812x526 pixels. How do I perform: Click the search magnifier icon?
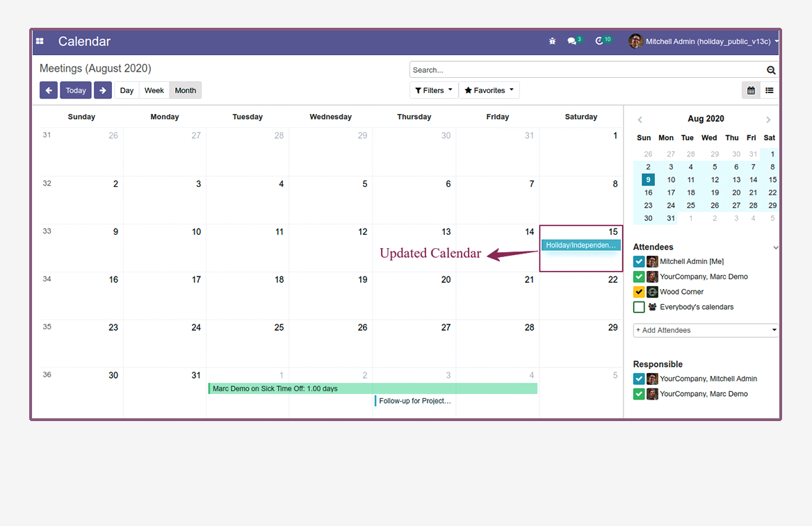click(770, 70)
